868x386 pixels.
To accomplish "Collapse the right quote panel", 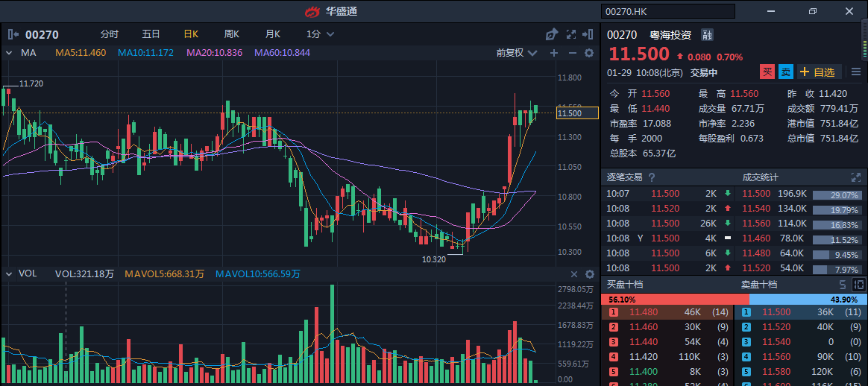I will 589,34.
